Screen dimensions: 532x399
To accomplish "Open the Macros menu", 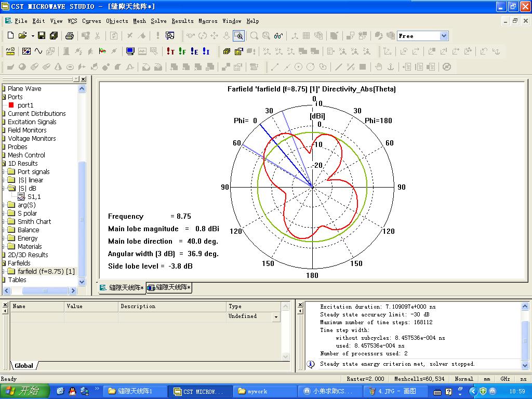I will pyautogui.click(x=208, y=21).
